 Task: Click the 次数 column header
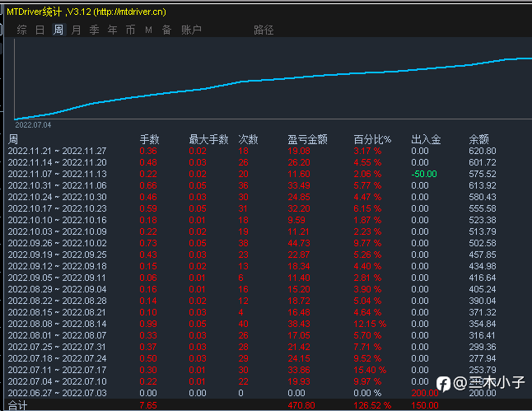[x=248, y=139]
